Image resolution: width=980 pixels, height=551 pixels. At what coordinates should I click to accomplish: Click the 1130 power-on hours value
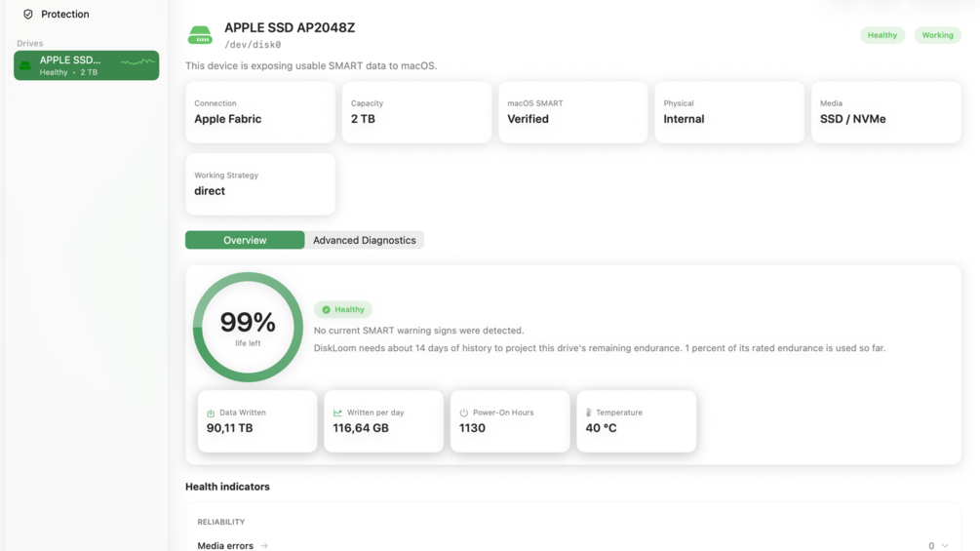point(472,428)
